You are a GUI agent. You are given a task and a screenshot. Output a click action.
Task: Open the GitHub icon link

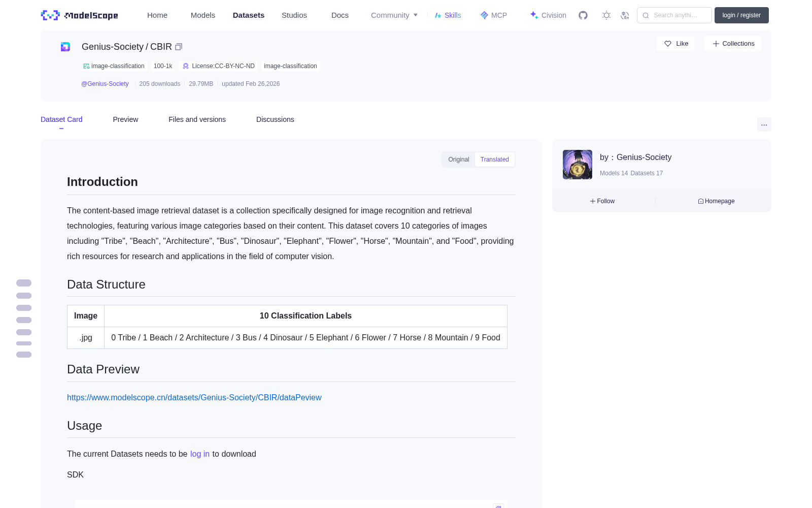(583, 15)
